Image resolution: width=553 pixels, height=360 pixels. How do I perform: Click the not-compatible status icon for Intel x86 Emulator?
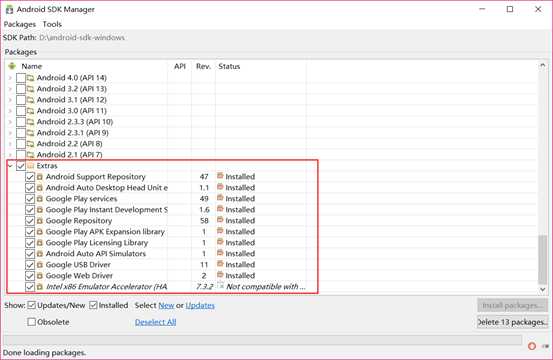click(220, 286)
